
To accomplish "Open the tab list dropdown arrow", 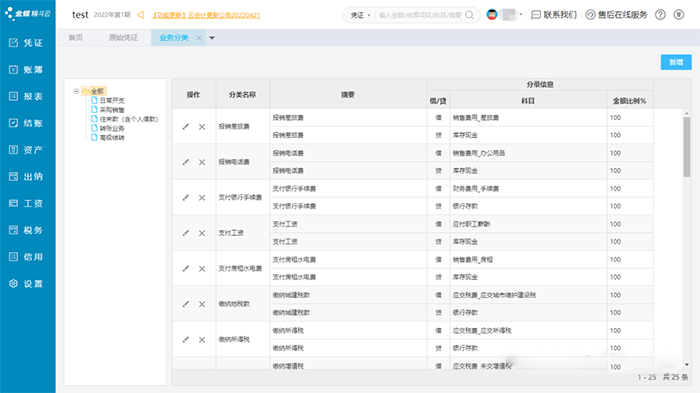I will pos(212,38).
